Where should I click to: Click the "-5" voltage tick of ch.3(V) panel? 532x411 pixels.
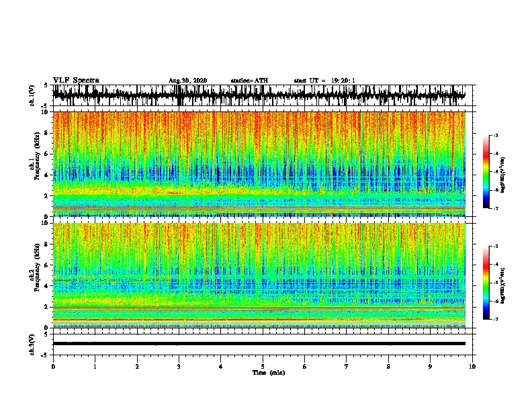point(45,355)
